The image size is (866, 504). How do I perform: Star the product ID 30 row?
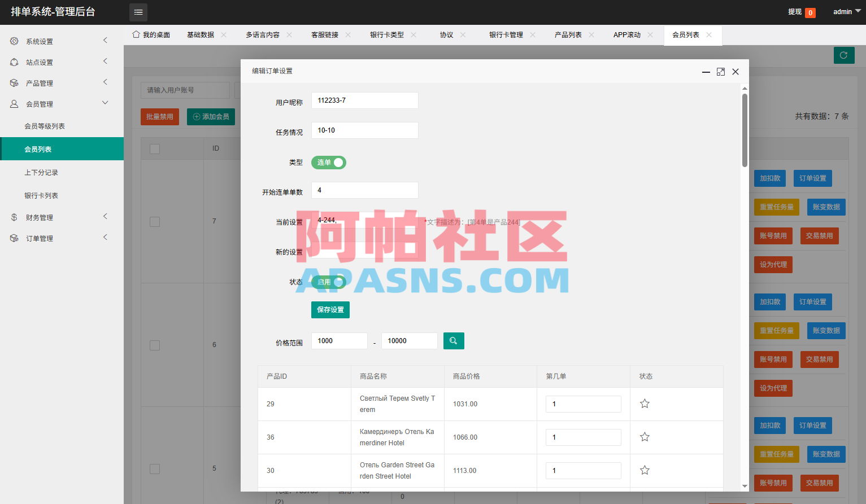coord(645,470)
